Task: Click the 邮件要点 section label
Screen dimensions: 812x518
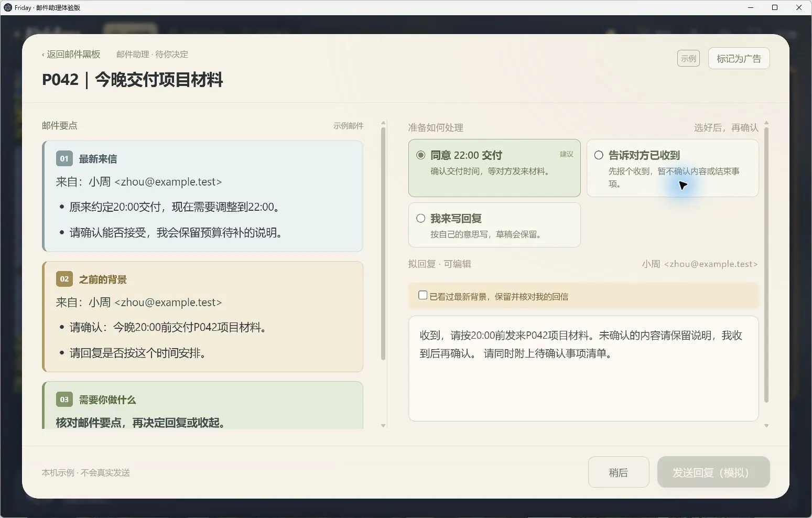Action: pyautogui.click(x=60, y=125)
